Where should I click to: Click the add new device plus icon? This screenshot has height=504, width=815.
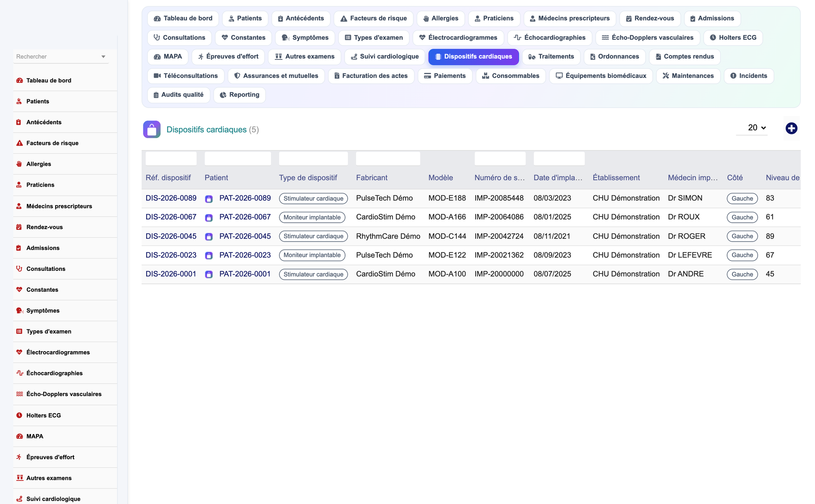791,129
